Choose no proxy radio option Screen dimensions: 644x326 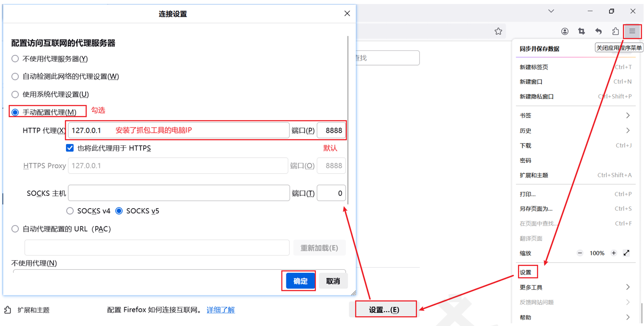pyautogui.click(x=15, y=59)
